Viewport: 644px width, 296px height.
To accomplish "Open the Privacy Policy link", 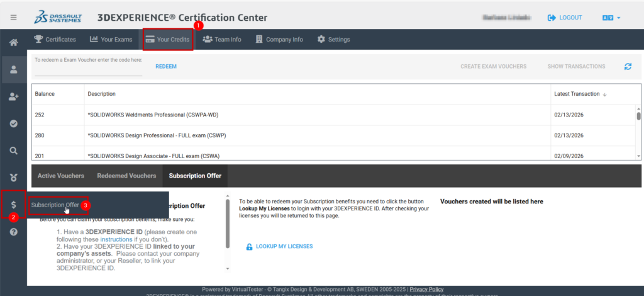I will (426, 290).
